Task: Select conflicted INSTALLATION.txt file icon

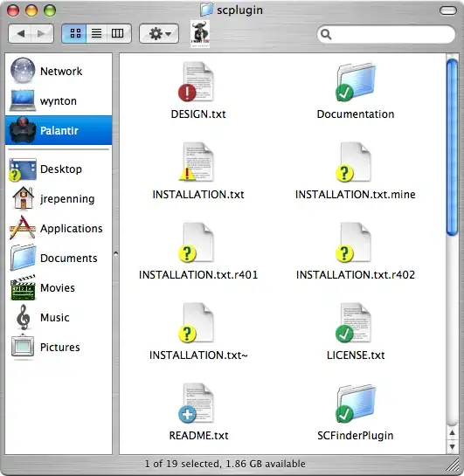Action: coord(196,162)
